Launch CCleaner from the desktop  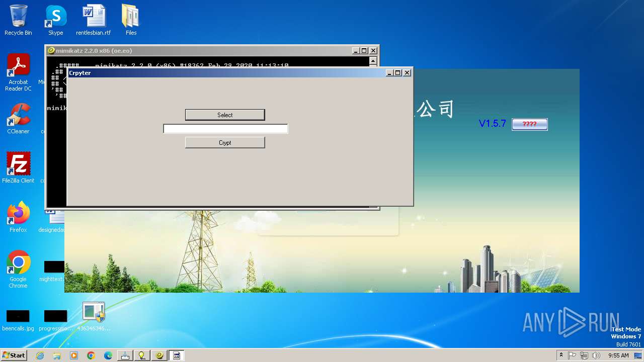(18, 119)
